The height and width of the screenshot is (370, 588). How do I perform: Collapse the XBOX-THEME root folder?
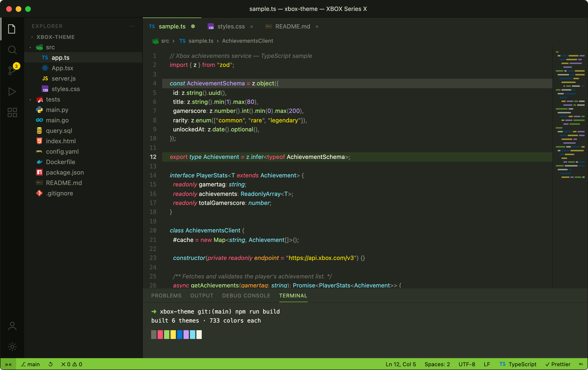coord(32,37)
